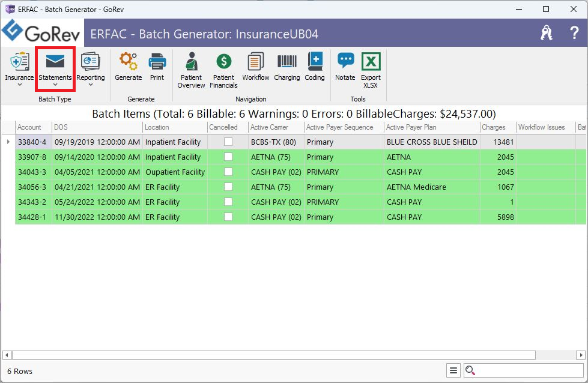Screen dimensions: 588x383
Task: Open the Charging barcode icon
Action: point(287,61)
